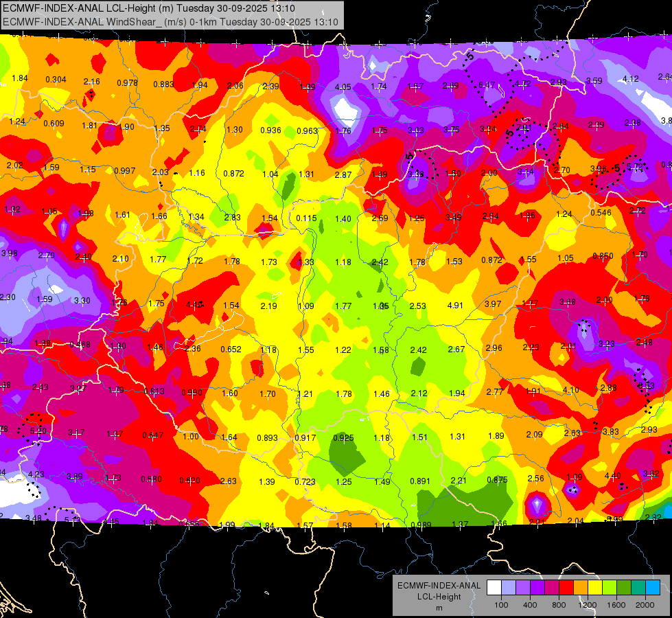Screen dimensions: 672x618
Task: Click the wind shear value 0.609
Action: click(x=54, y=124)
